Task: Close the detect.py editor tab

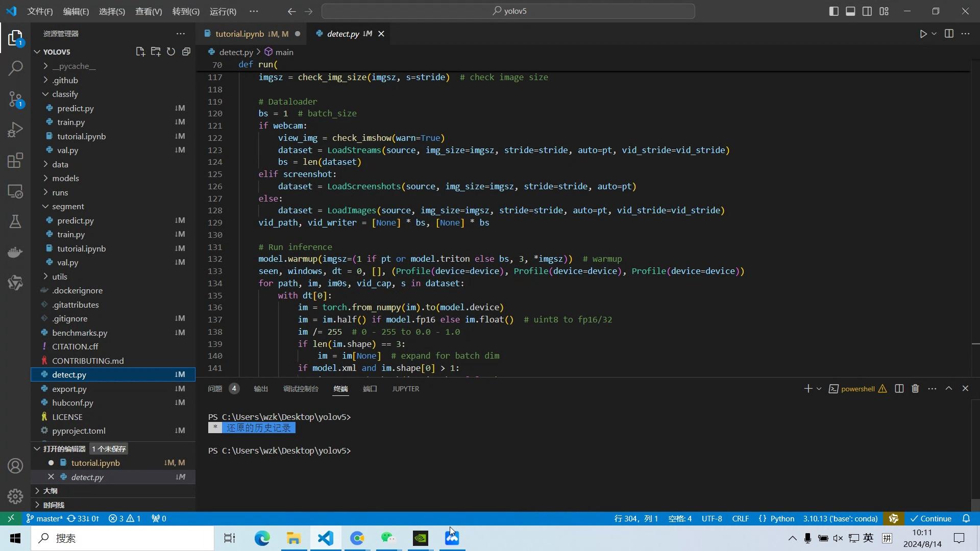Action: pos(381,34)
